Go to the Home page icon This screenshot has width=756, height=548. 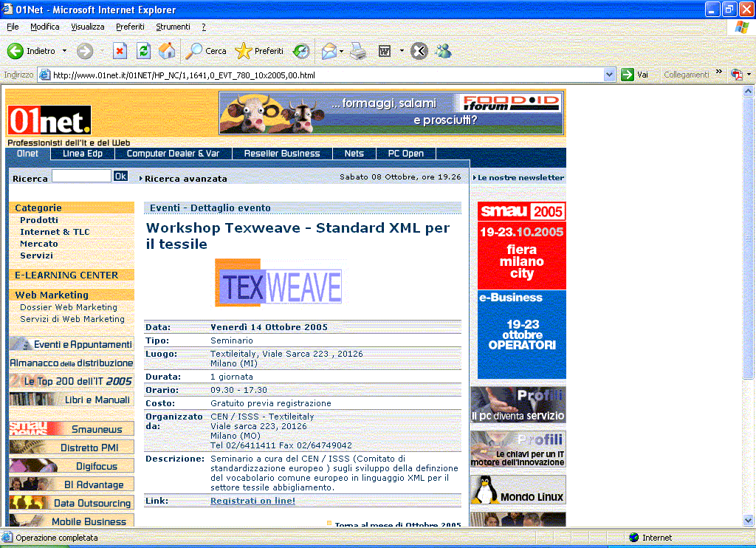tap(167, 51)
